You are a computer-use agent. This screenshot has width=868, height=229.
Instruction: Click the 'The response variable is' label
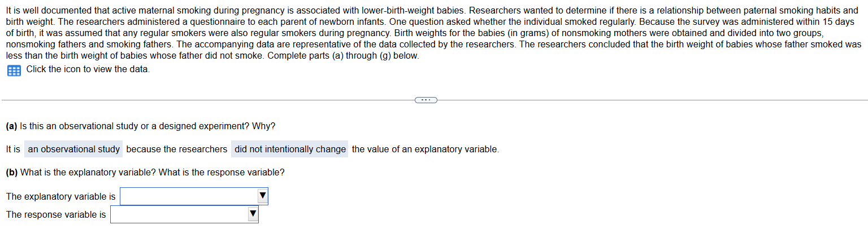(x=56, y=214)
